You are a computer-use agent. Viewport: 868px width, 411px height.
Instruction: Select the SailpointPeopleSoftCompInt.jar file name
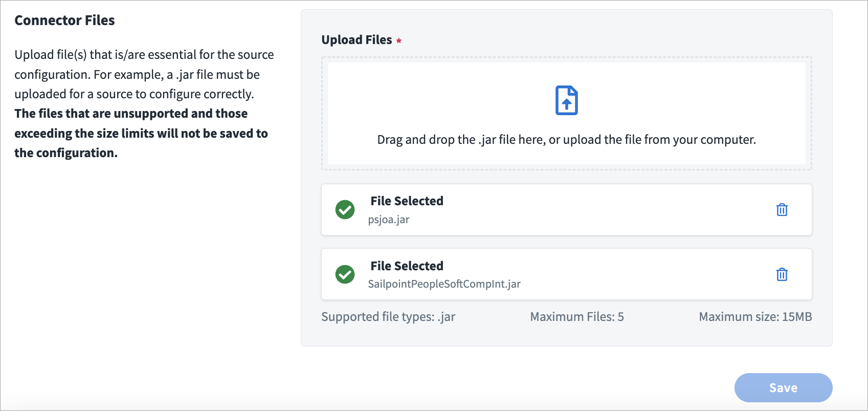pyautogui.click(x=444, y=284)
